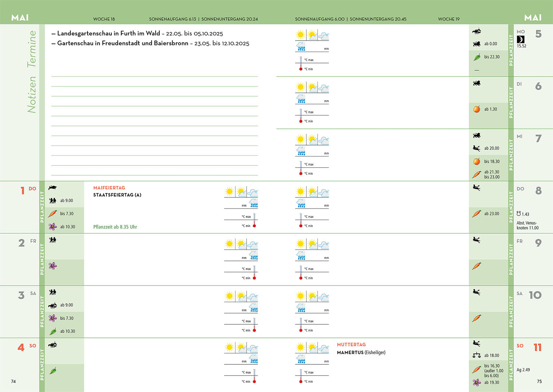Select the green leaf icon beside bis 22.30
Image resolution: width=553 pixels, height=392 pixels.
point(477,57)
